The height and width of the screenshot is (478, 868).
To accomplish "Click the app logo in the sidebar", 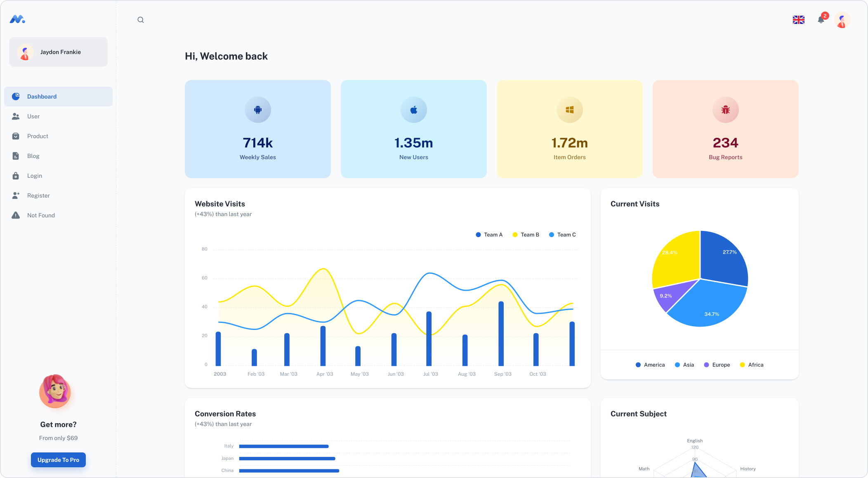I will click(x=17, y=19).
